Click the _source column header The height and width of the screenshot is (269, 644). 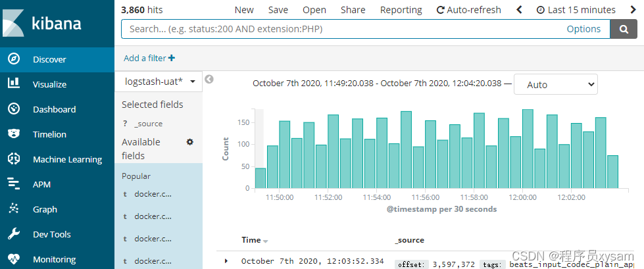point(409,240)
